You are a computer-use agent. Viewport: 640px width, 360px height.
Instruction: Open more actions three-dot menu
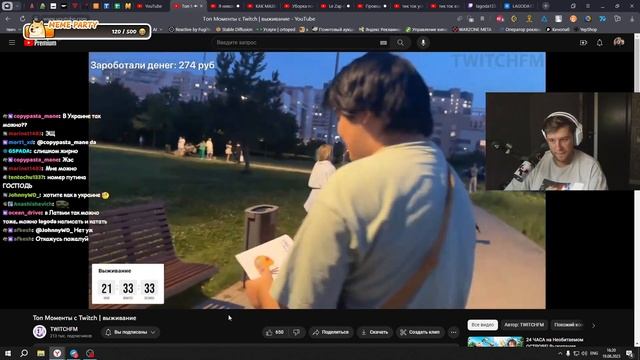click(453, 332)
